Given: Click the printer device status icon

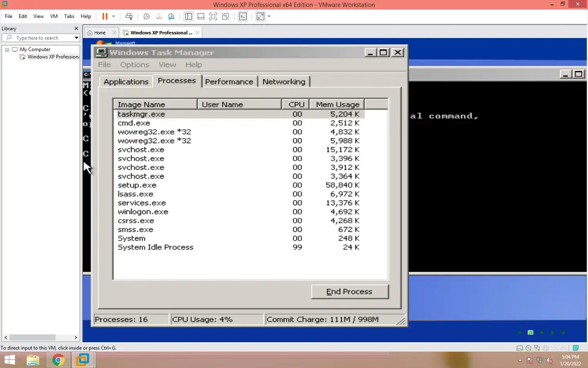Looking at the screenshot, I should pyautogui.click(x=546, y=348).
